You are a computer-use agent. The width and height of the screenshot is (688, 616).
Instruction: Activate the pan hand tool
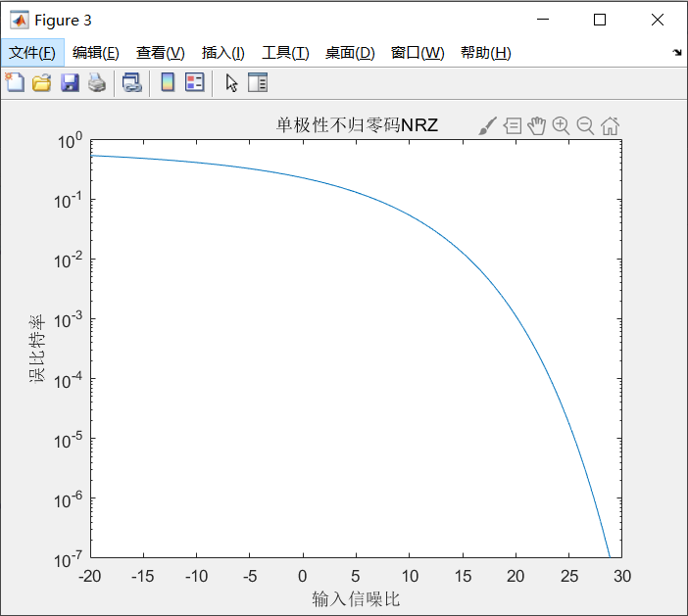point(537,126)
